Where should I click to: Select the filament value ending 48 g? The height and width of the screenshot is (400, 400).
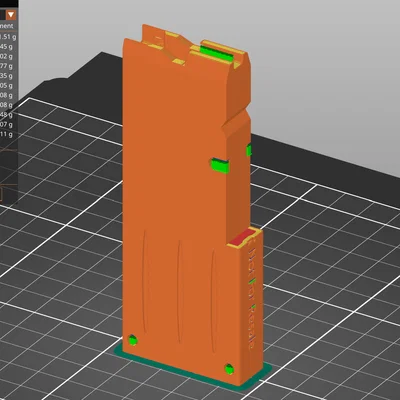[x=6, y=115]
